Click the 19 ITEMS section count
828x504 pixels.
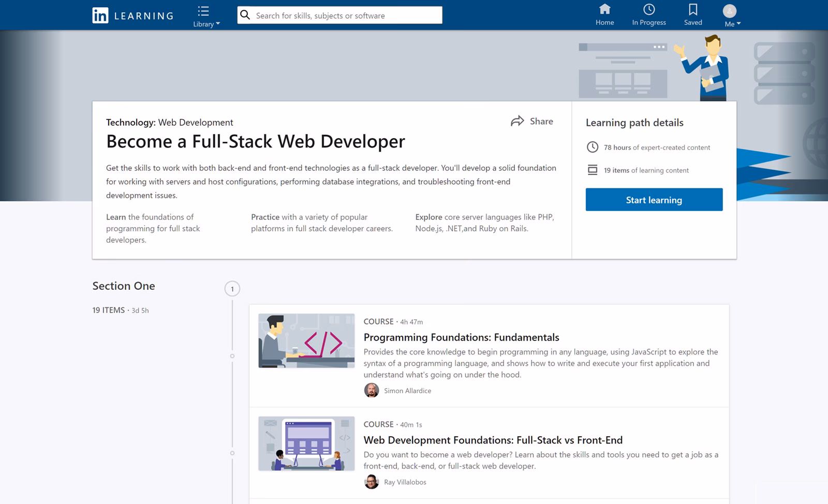(x=109, y=310)
